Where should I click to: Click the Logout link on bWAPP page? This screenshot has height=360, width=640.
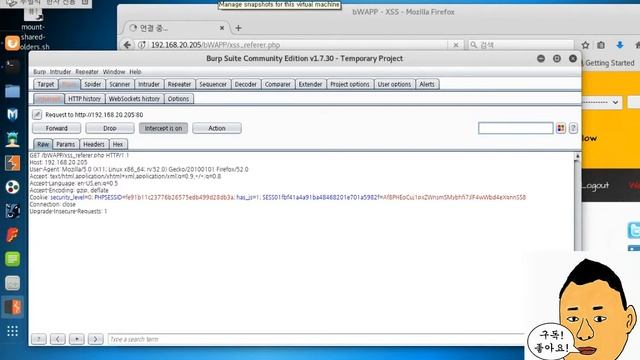tap(596, 186)
